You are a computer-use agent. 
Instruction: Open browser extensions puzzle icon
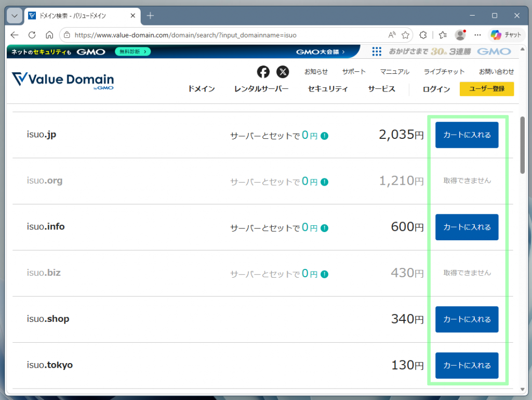pos(423,35)
